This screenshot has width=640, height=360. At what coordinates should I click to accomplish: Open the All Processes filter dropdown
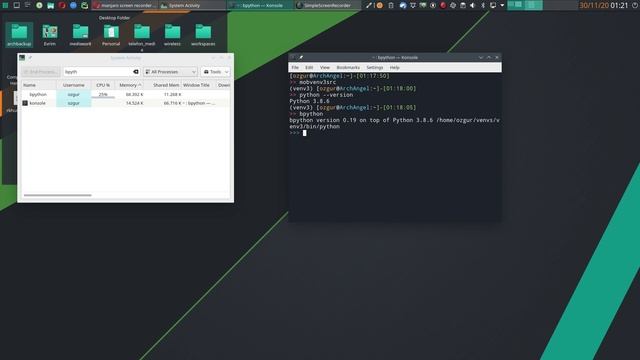click(170, 72)
